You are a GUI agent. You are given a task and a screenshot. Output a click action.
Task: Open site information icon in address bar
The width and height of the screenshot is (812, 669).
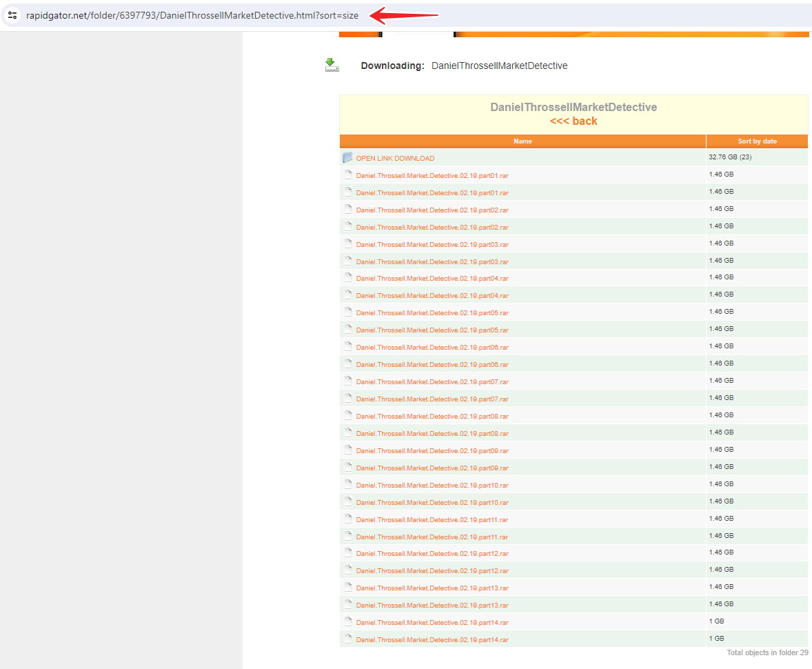12,16
